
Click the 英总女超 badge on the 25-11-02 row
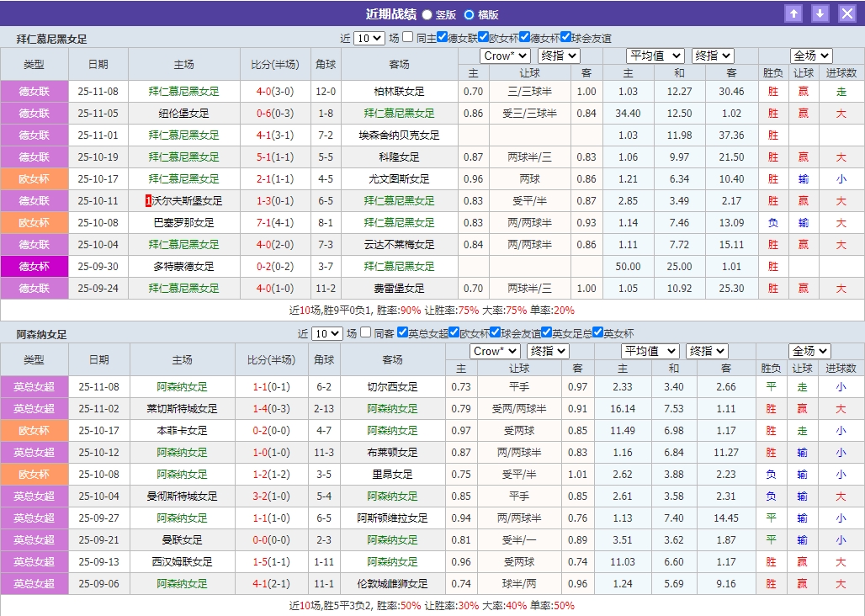coord(34,408)
